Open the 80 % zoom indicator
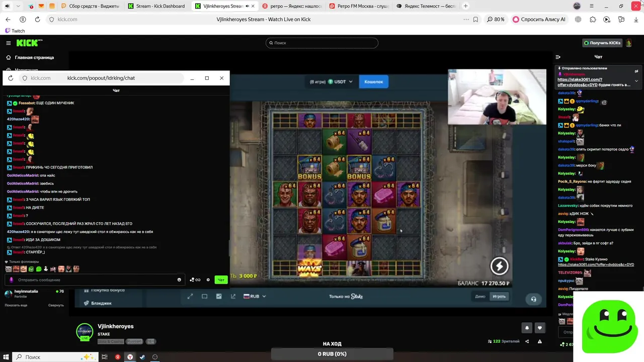 (x=496, y=19)
